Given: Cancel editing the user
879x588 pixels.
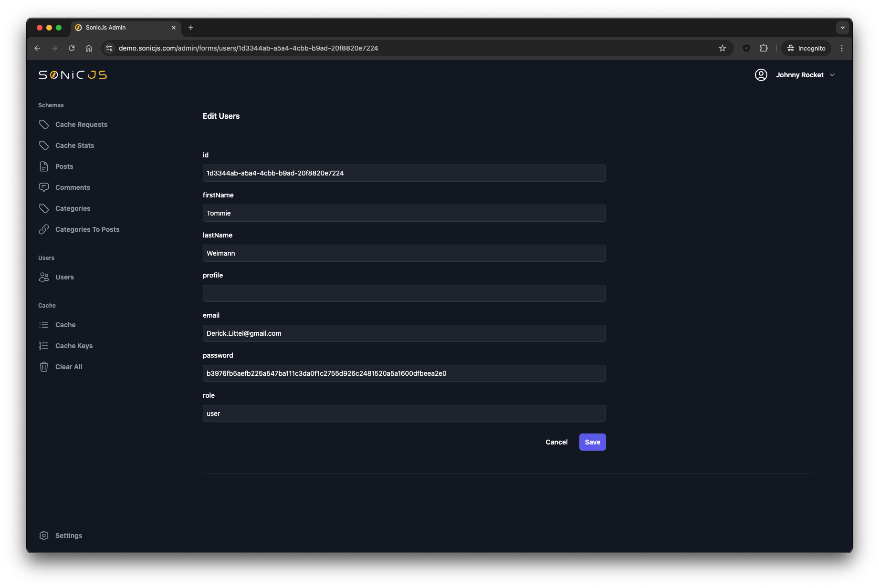Looking at the screenshot, I should click(x=556, y=442).
